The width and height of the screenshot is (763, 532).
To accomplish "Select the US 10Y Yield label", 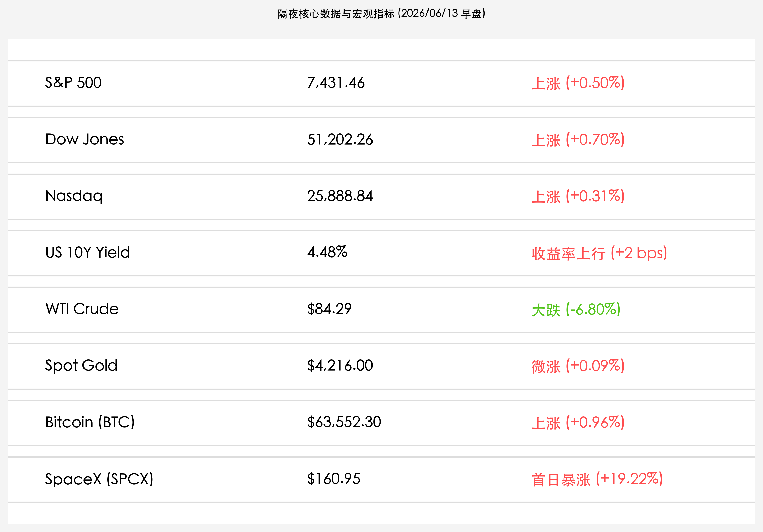I will coord(88,253).
